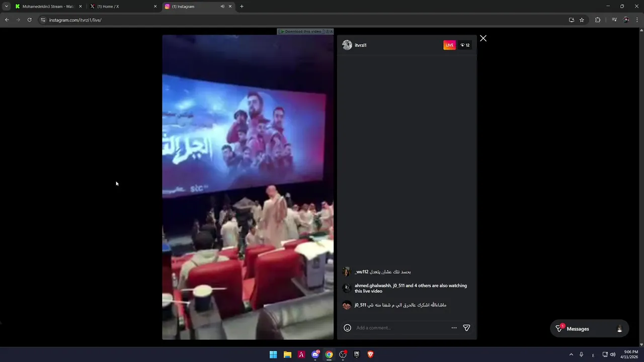This screenshot has width=644, height=362.
Task: Click the Download this video overlay button
Action: coord(301,31)
